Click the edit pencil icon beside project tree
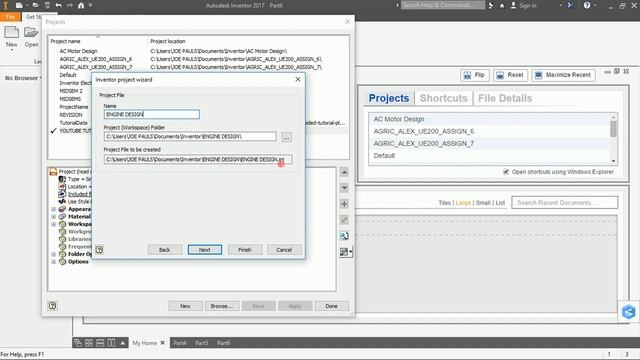The width and height of the screenshot is (640, 360). pyautogui.click(x=344, y=220)
